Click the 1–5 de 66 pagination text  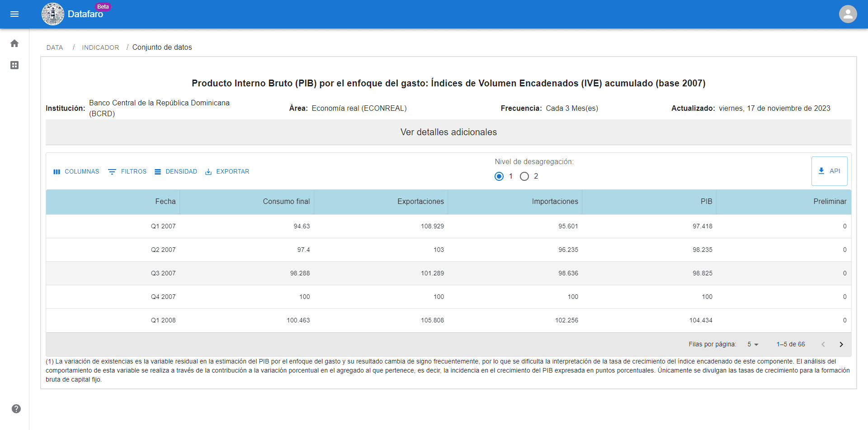click(791, 345)
